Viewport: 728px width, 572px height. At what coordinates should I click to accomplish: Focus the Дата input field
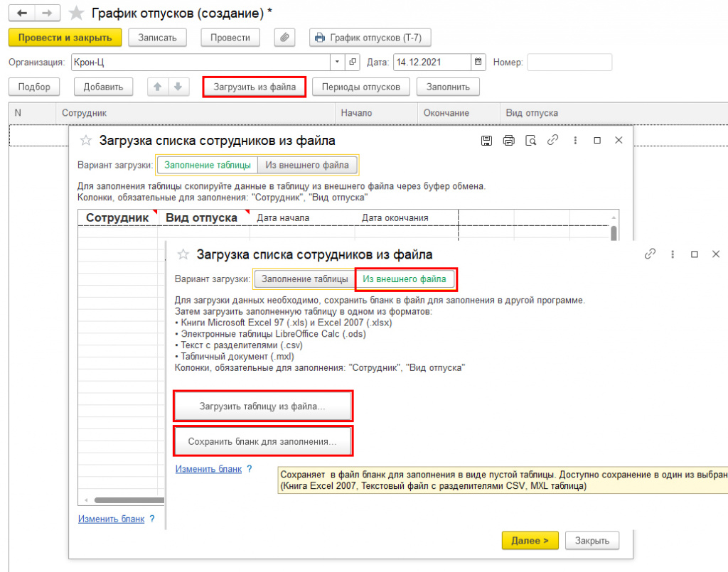tap(432, 62)
